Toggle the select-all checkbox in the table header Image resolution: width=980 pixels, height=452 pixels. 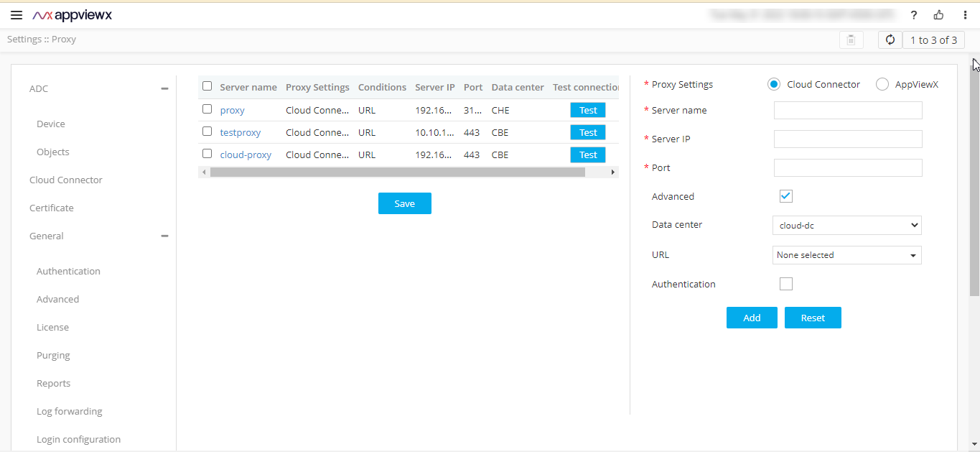tap(207, 86)
